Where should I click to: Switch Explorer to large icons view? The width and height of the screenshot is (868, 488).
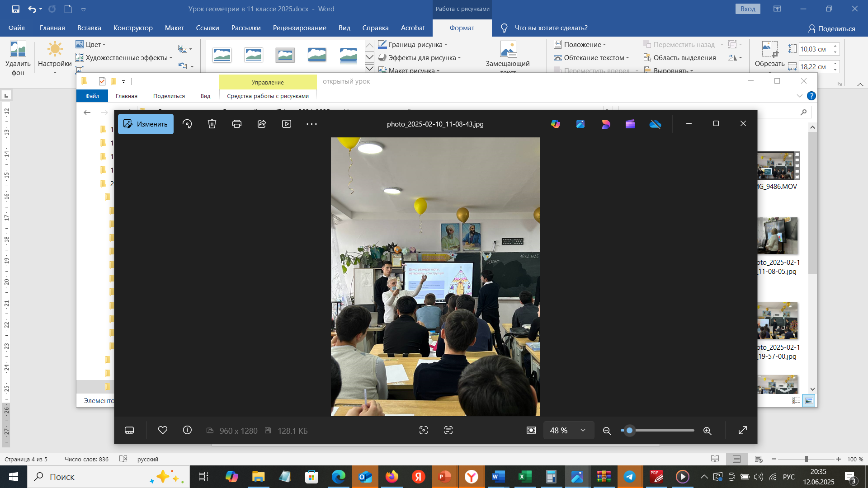[809, 400]
